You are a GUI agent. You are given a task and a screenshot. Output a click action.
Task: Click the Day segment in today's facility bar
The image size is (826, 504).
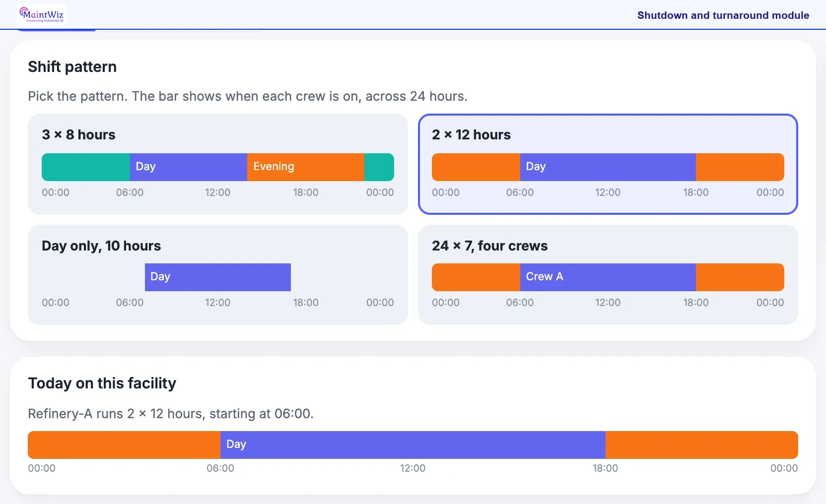point(413,445)
